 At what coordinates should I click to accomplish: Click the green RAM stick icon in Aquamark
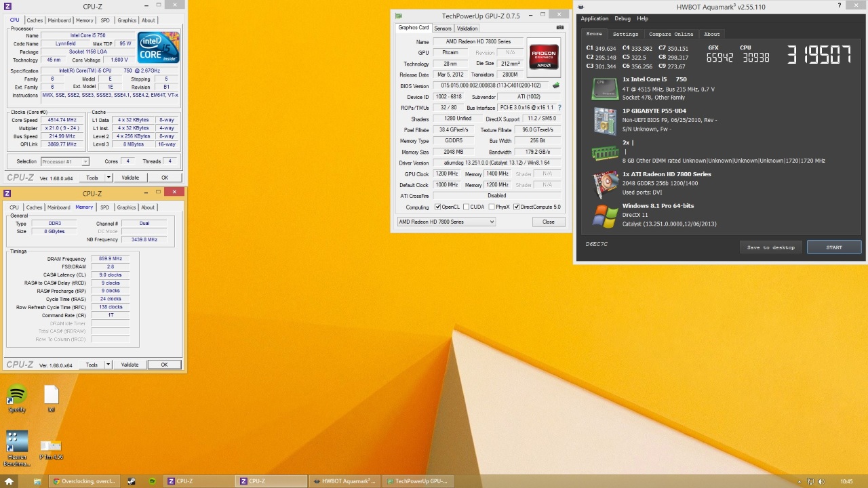(604, 153)
